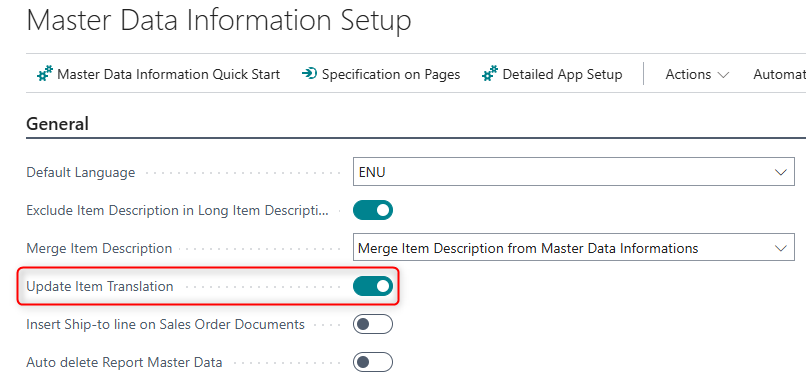Enable Auto delete Report Master Data

click(x=373, y=362)
